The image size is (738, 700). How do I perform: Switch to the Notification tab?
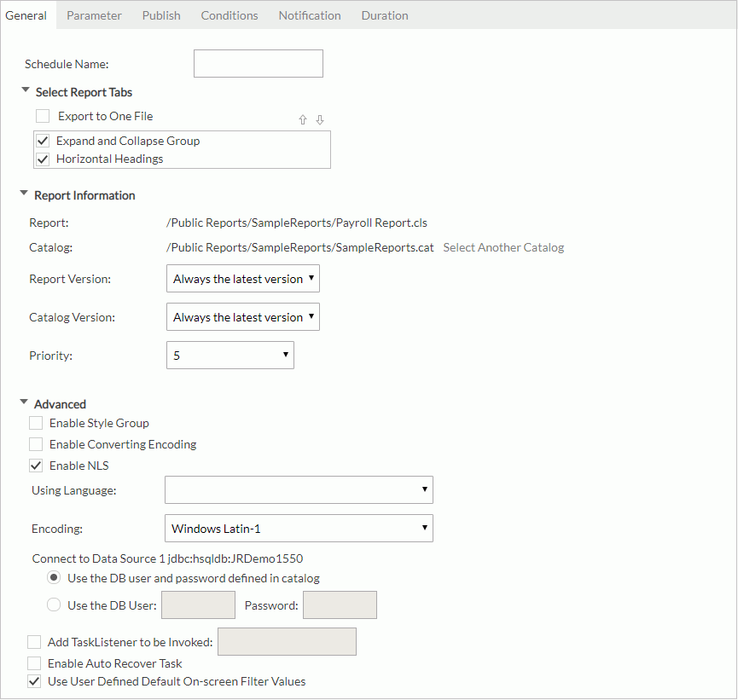310,14
